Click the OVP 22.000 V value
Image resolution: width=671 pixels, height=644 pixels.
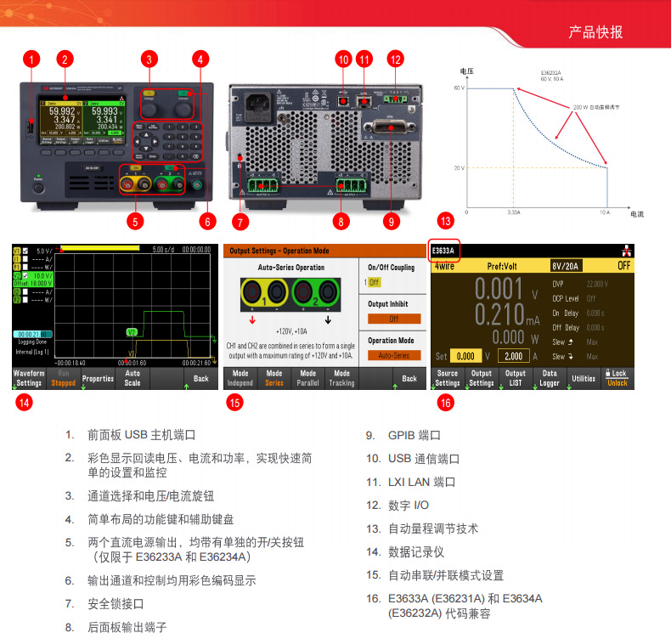pyautogui.click(x=597, y=284)
